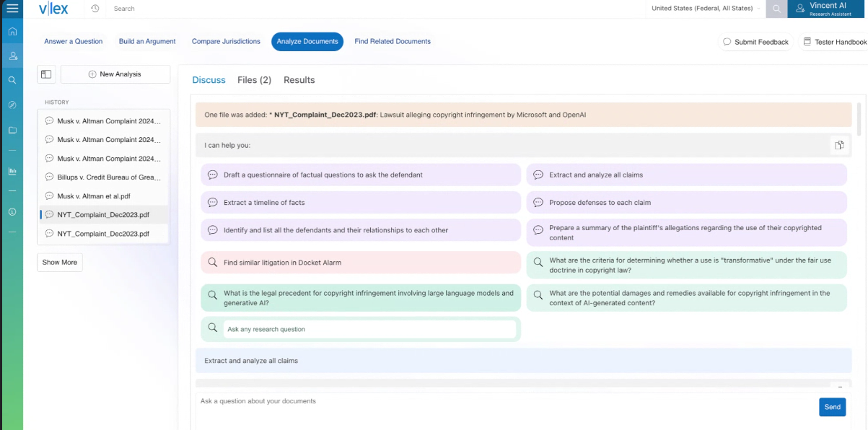The width and height of the screenshot is (868, 430).
Task: Select 'Prepare a summary of the plaintiff's allegations' suggestion
Action: (686, 232)
